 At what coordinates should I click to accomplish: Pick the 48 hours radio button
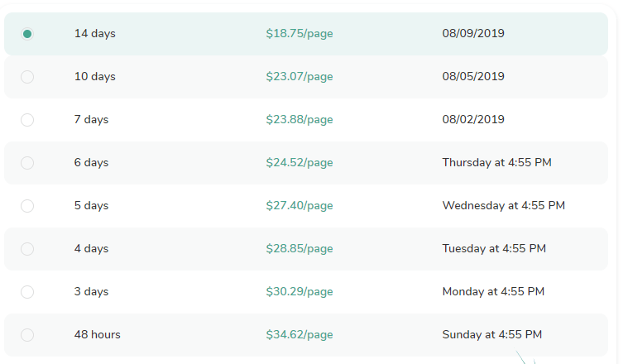[x=27, y=335]
